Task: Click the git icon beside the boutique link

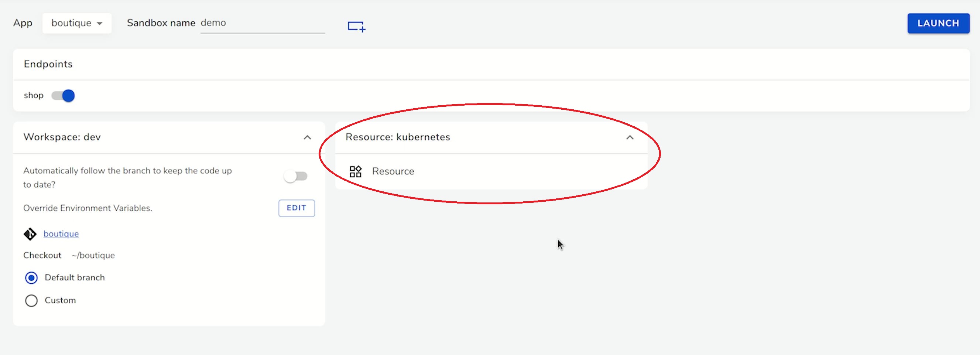Action: point(30,234)
